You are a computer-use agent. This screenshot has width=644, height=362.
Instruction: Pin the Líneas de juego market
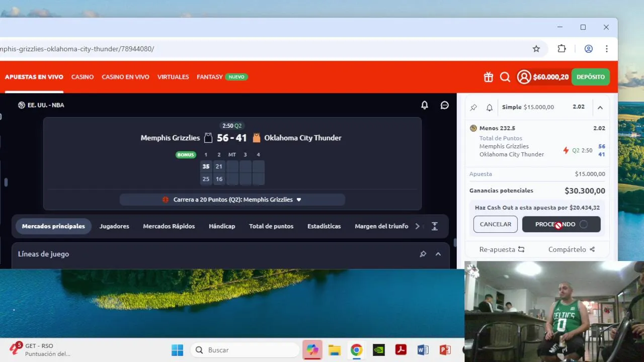coord(423,254)
